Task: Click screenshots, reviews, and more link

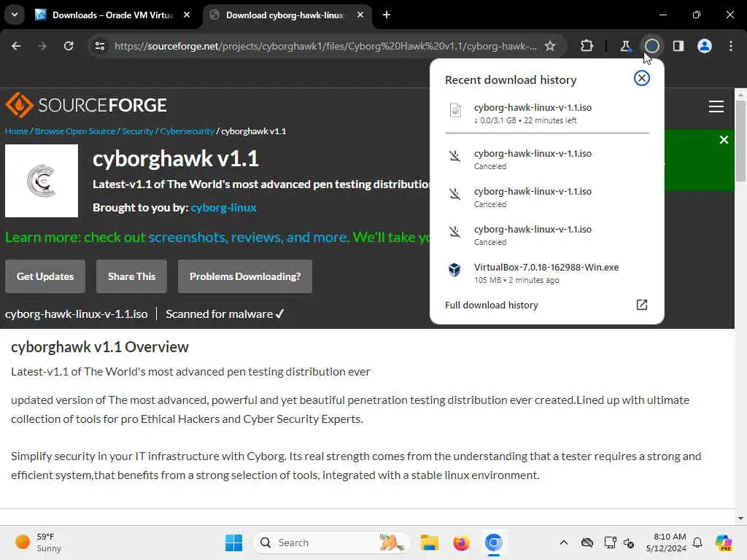Action: [x=248, y=237]
